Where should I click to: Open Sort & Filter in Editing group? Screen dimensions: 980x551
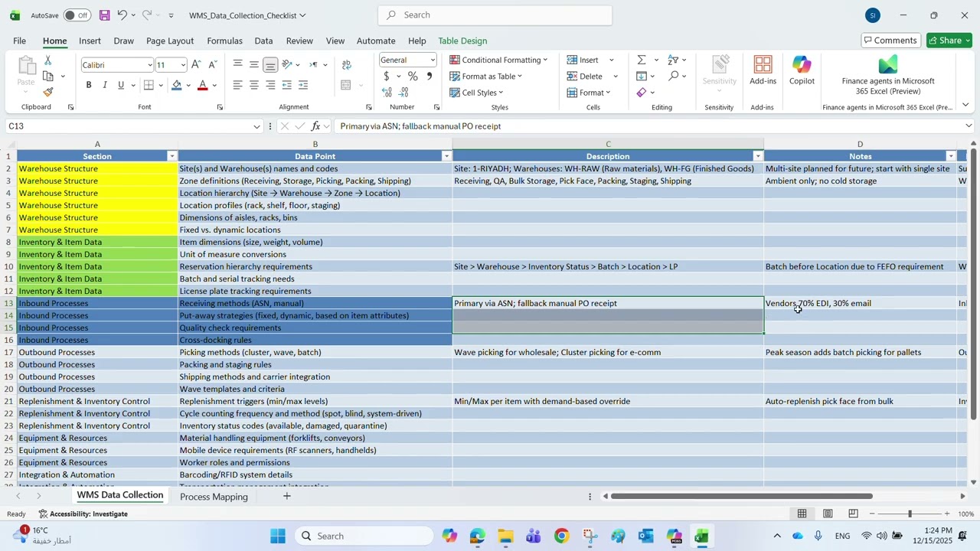click(x=673, y=60)
